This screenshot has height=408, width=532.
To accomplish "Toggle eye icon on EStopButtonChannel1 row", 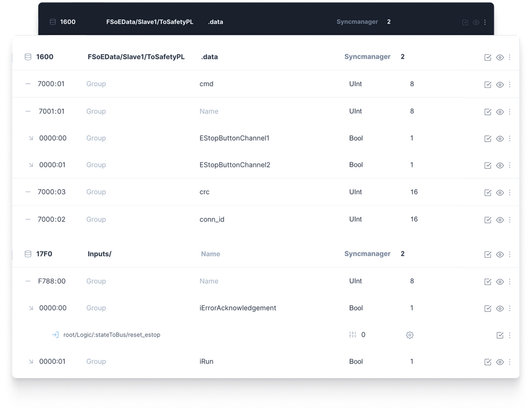I will (x=500, y=138).
